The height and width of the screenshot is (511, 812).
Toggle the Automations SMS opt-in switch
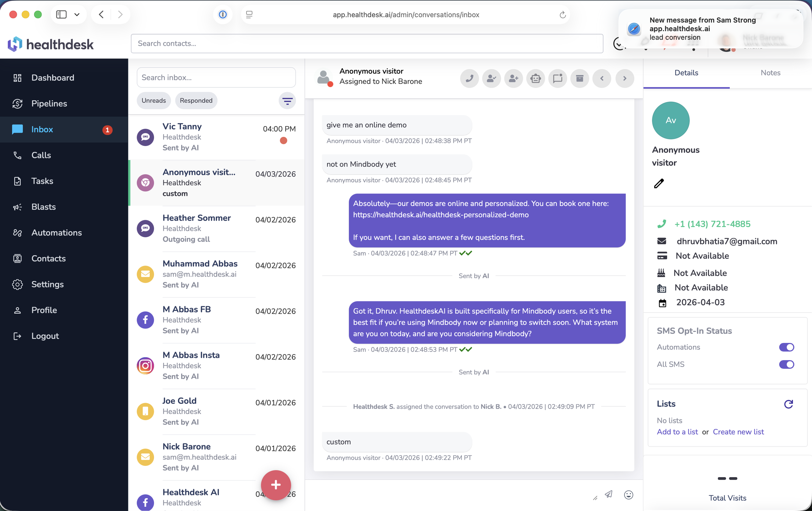(786, 347)
